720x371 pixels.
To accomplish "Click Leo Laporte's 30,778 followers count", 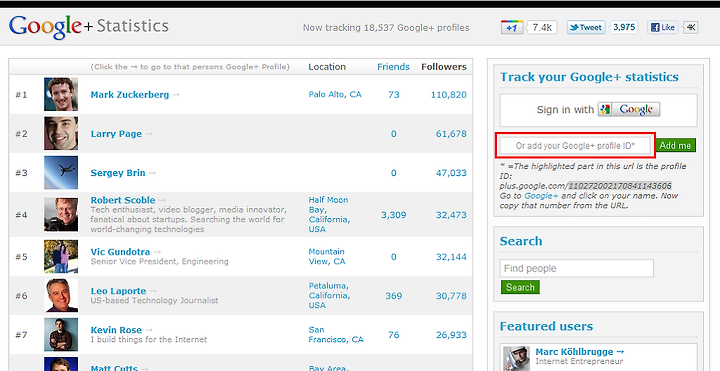I will pos(451,296).
